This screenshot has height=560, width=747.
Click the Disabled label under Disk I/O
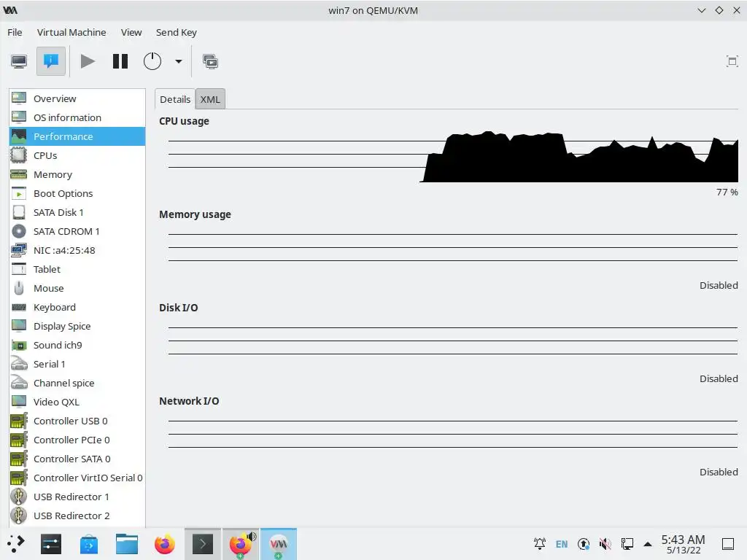[719, 379]
